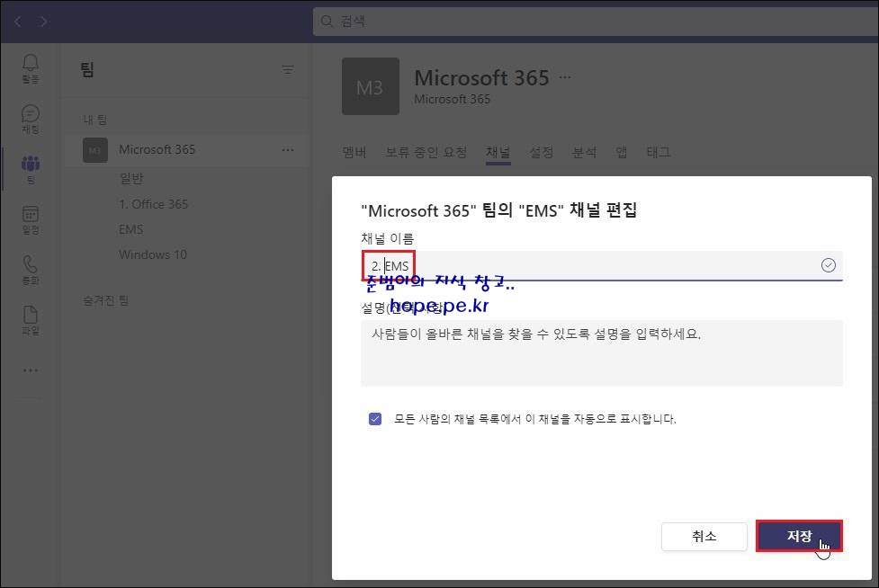Click the channel description text area
The width and height of the screenshot is (879, 588).
tap(602, 352)
